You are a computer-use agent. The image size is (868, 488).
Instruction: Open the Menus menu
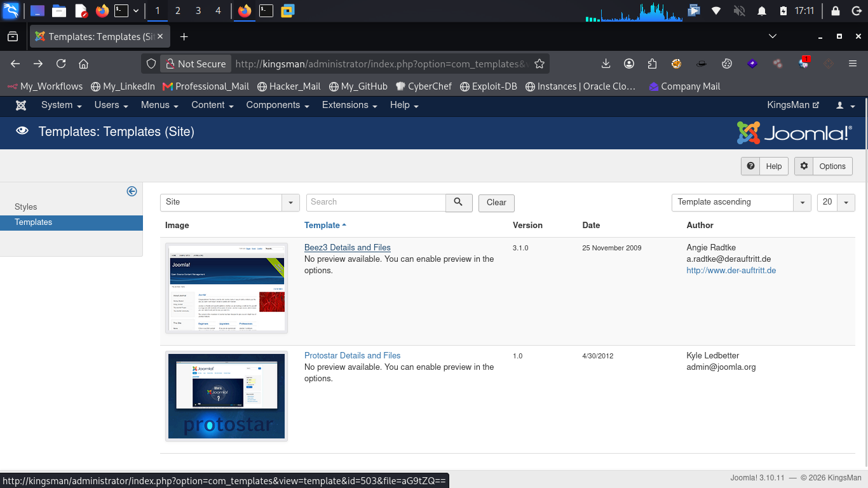click(159, 105)
